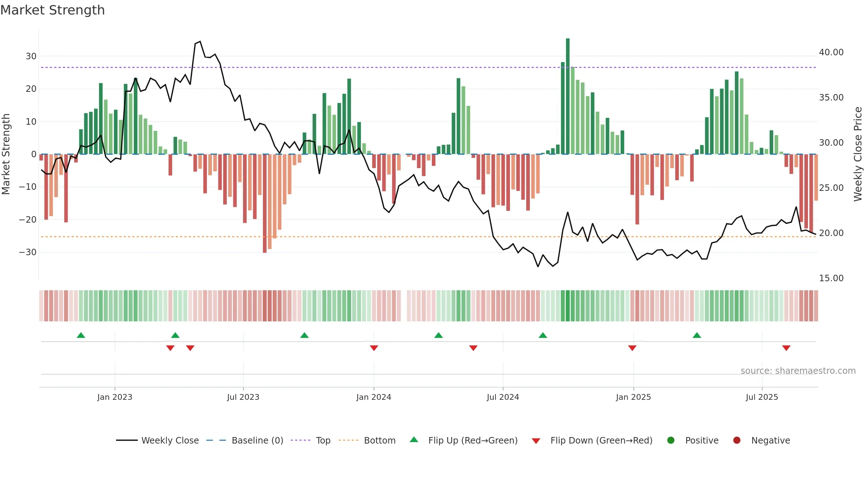This screenshot has width=868, height=488.
Task: Click the black Weekly Close line sample in legend
Action: click(127, 440)
